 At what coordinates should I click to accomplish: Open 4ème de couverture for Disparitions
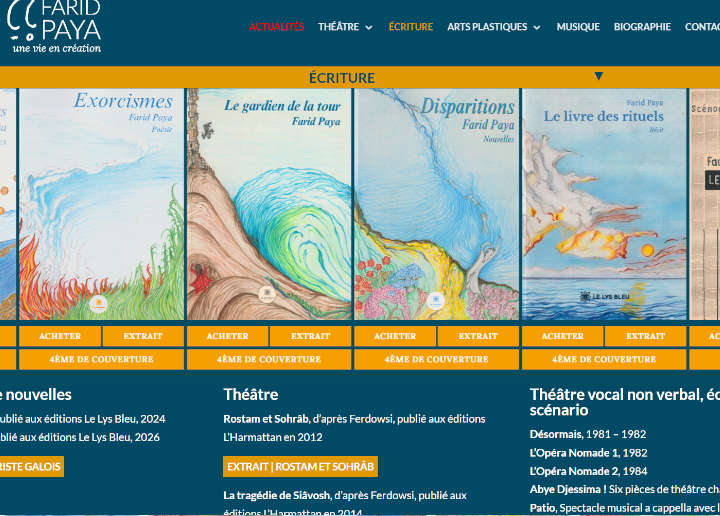click(437, 359)
